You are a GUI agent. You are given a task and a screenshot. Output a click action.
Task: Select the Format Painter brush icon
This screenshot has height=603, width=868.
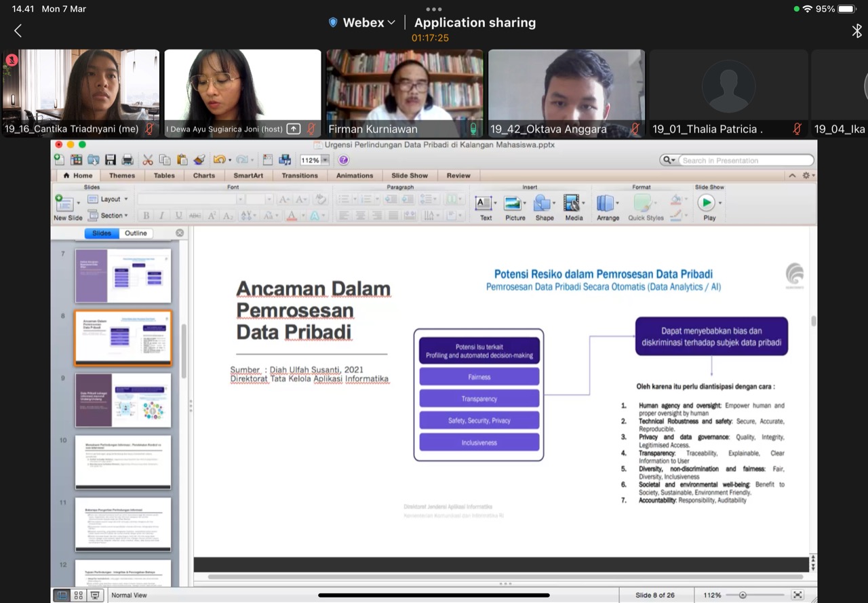(199, 160)
